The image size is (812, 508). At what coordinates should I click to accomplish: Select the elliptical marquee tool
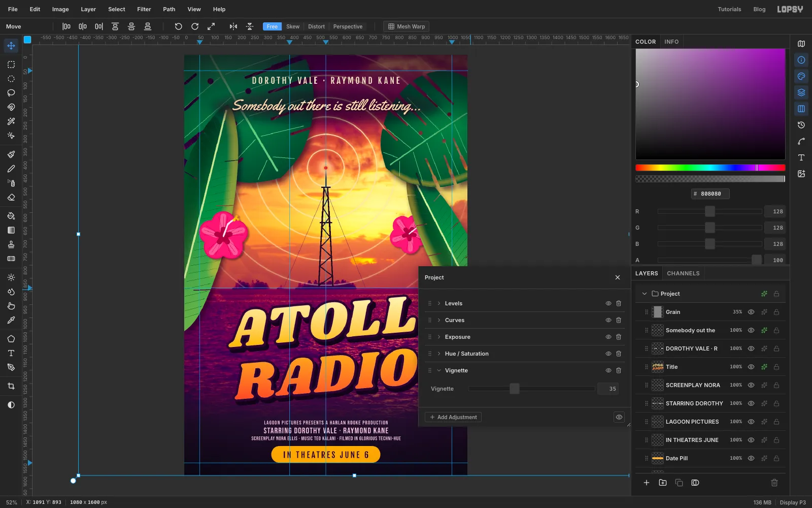point(11,79)
